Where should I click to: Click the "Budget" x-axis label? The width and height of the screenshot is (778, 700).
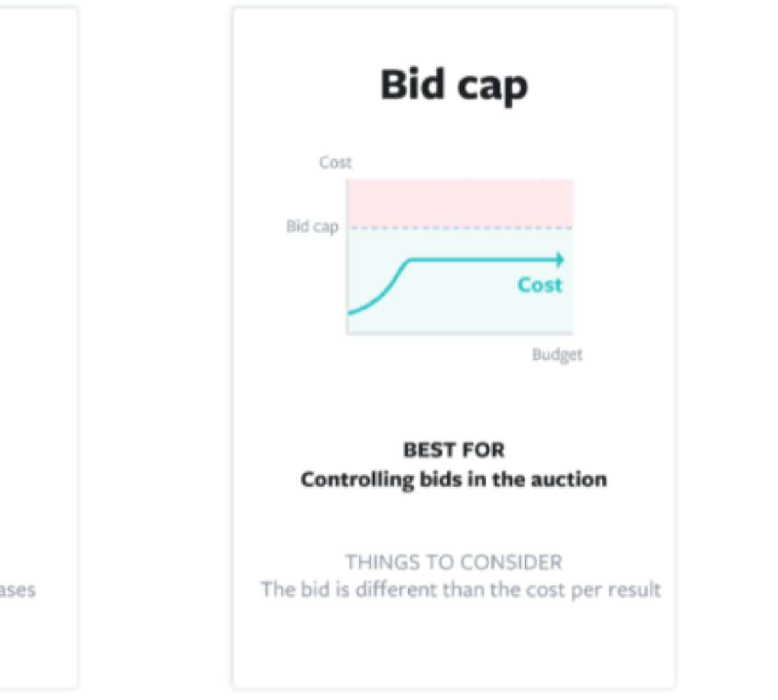(557, 355)
